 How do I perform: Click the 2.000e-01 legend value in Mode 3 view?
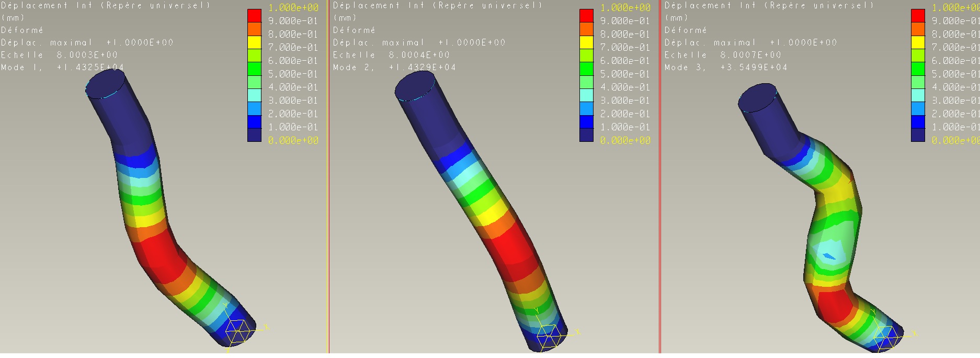[x=955, y=114]
